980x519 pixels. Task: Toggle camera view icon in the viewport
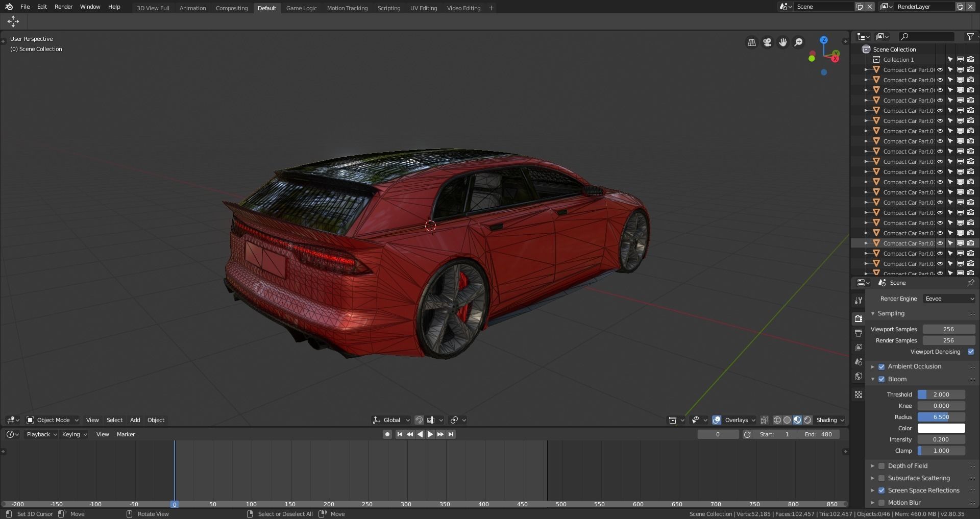click(767, 42)
